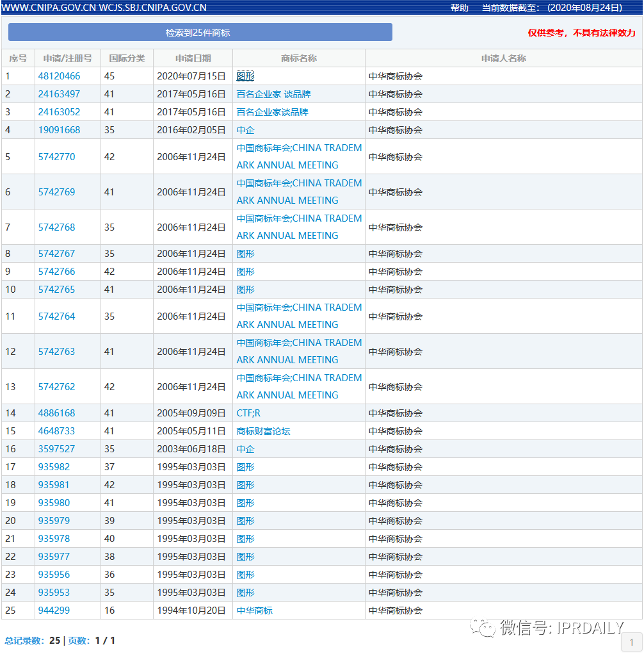The width and height of the screenshot is (644, 656).
Task: Click the 商标名称 column header
Action: (x=298, y=58)
